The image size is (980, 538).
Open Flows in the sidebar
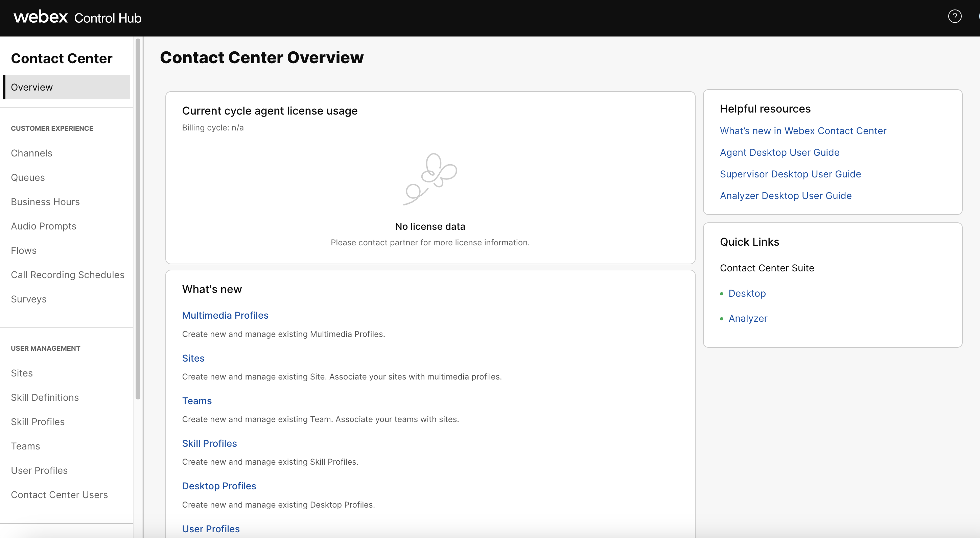click(24, 250)
